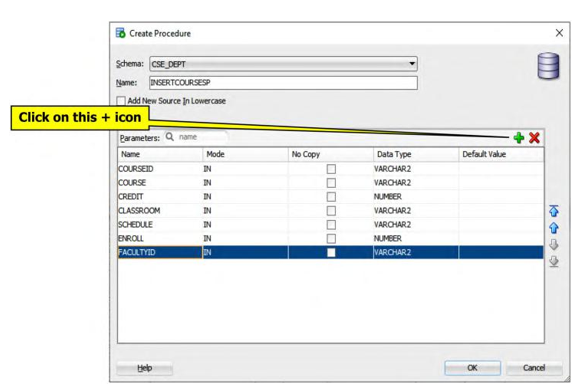583x389 pixels.
Task: Click the IN mode cell for COURSE
Action: pos(245,183)
